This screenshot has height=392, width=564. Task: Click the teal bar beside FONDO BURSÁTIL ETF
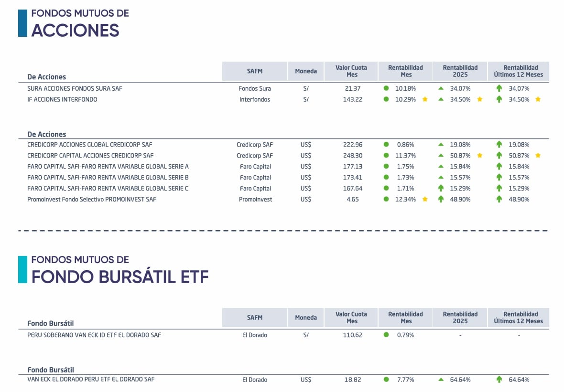tap(22, 269)
